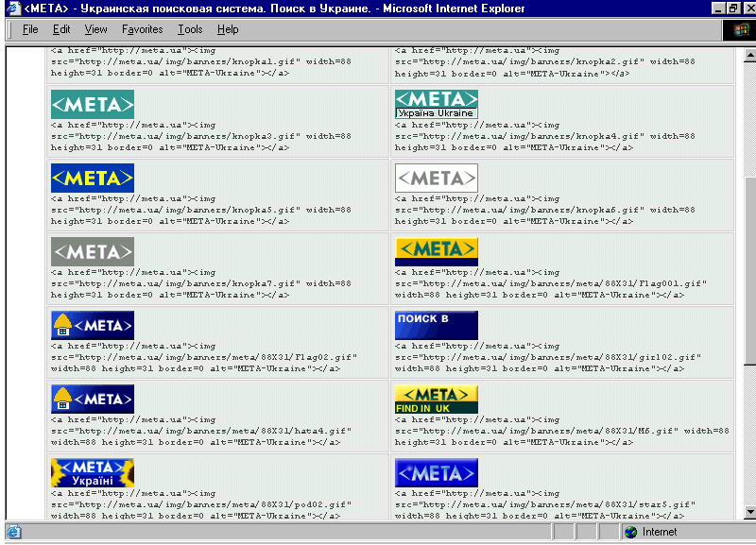Click the Windows logo throbber icon
Viewport: 756px width, 545px height.
click(740, 30)
